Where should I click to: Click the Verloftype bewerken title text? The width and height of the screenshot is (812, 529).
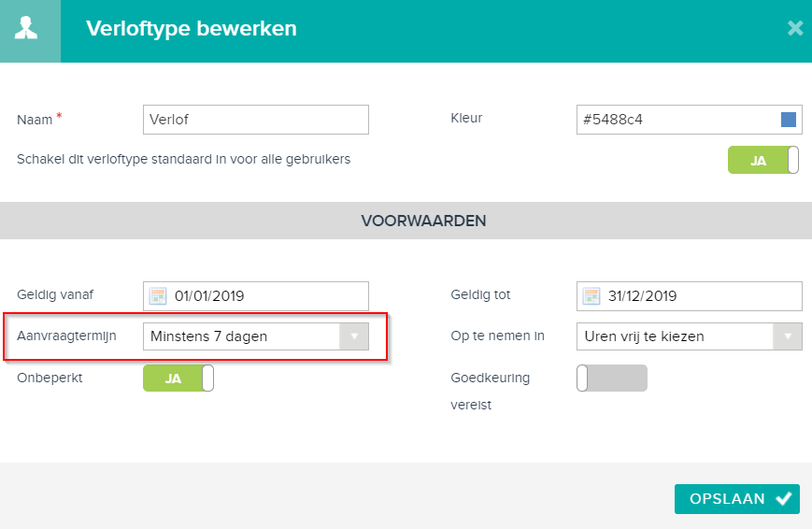pyautogui.click(x=192, y=28)
